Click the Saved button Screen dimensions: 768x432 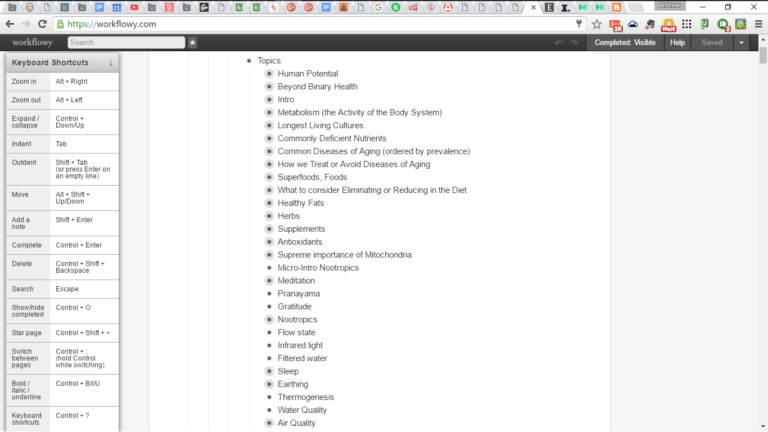click(x=712, y=43)
